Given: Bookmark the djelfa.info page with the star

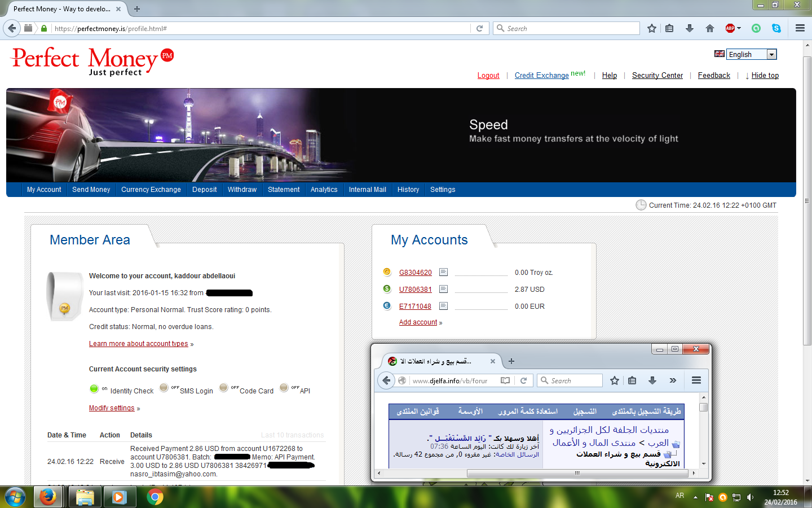Looking at the screenshot, I should 615,380.
